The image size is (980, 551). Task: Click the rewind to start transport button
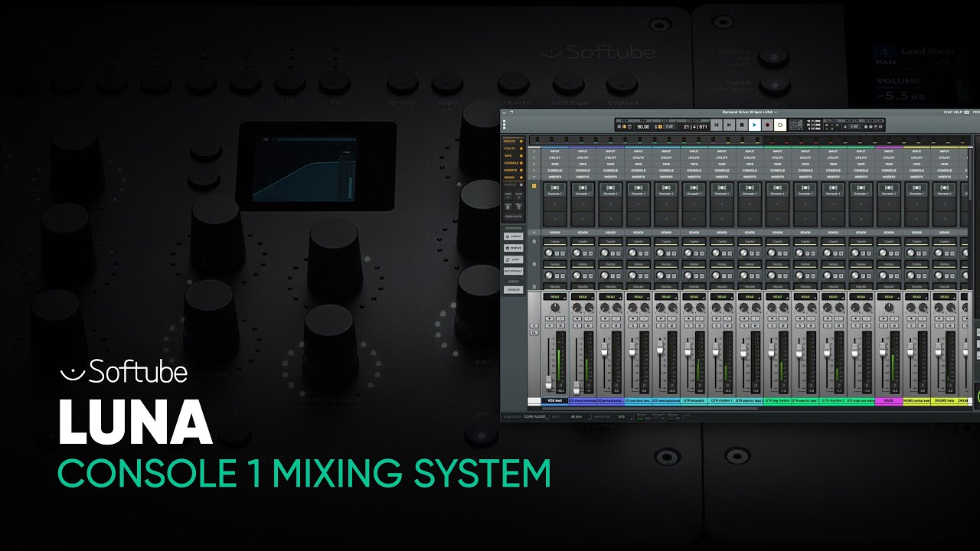click(717, 125)
